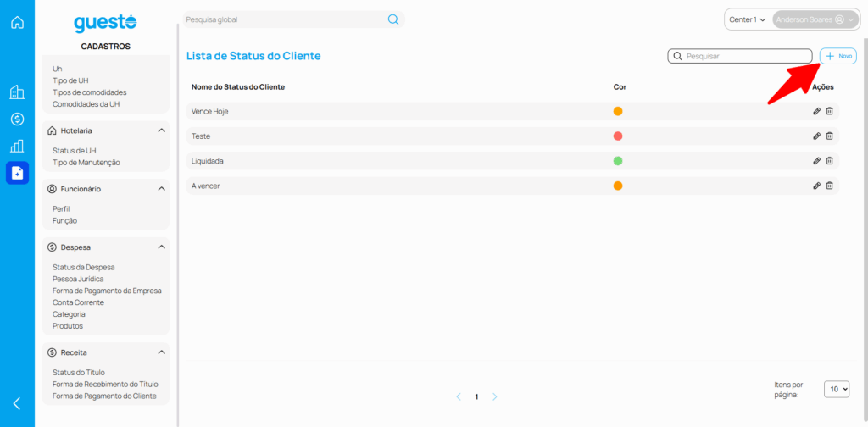This screenshot has height=427, width=868.
Task: Click the pencil icon for Liquidada
Action: point(816,161)
